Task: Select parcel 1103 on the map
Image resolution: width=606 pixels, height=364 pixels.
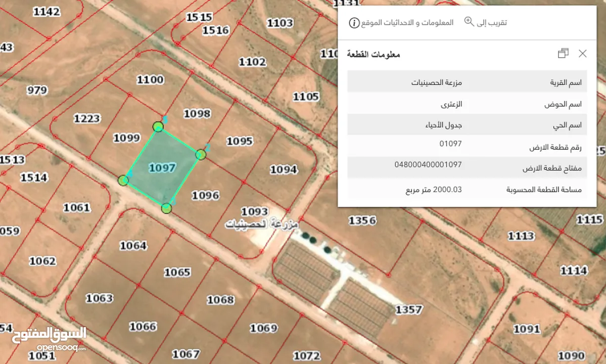Action: (280, 23)
